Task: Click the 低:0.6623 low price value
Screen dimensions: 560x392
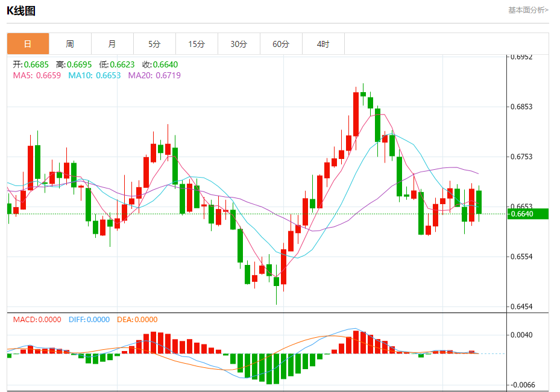Action: tap(117, 64)
